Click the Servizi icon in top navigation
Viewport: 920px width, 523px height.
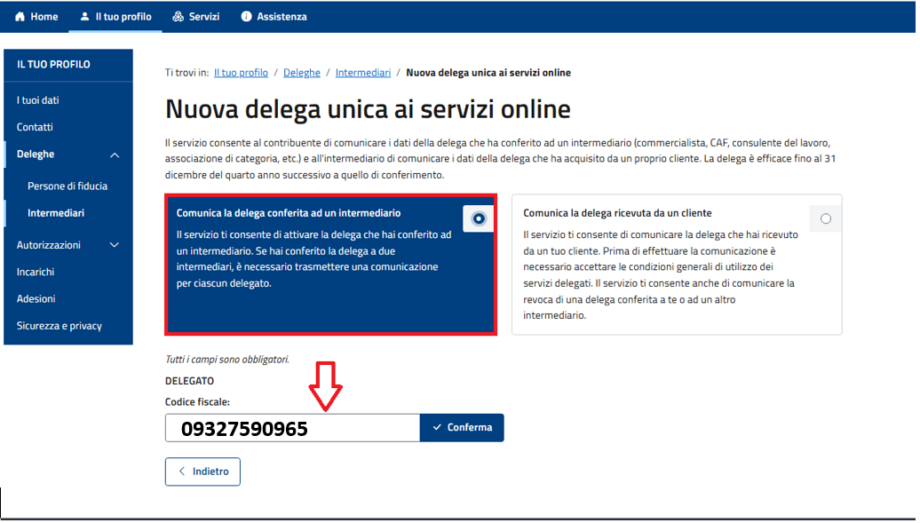[x=178, y=17]
